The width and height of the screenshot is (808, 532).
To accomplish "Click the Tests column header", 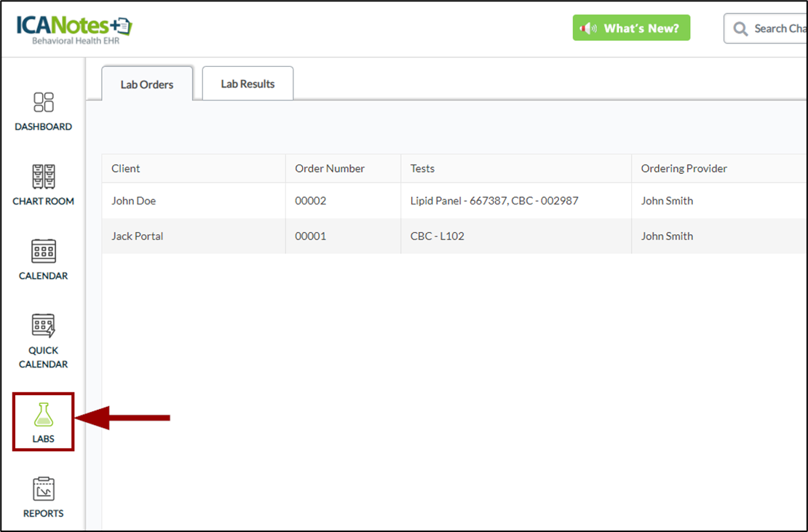I will 422,168.
